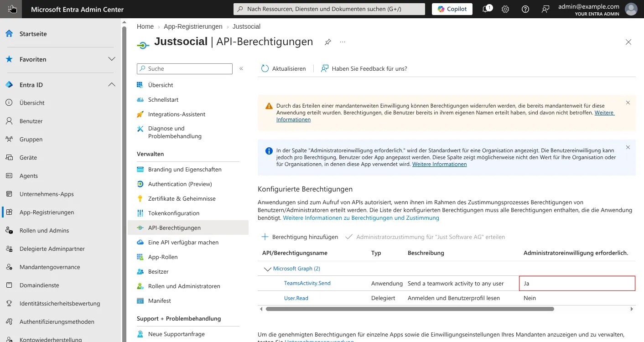Screen dimensions: 644x342
Task: Open the TeamsActivity.Send permission link
Action: click(x=307, y=283)
